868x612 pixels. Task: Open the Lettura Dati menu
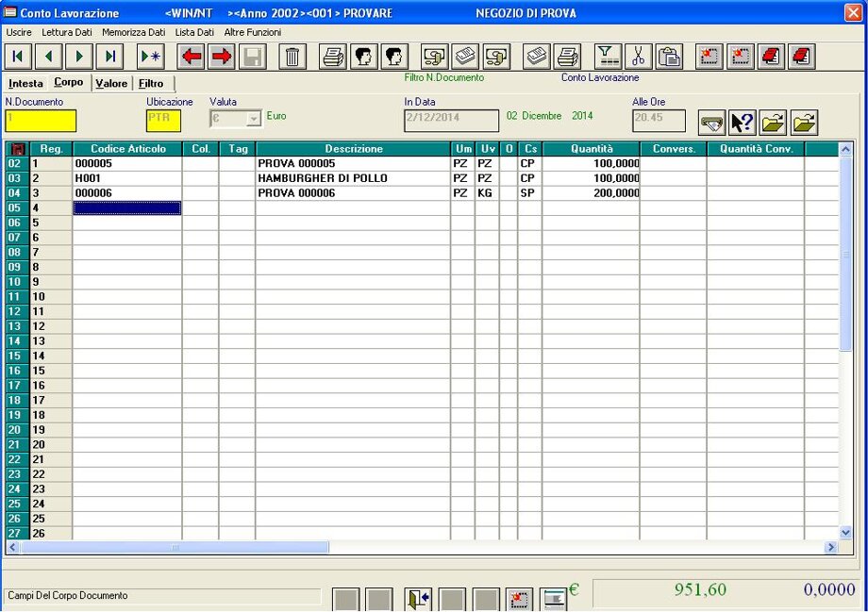point(67,32)
